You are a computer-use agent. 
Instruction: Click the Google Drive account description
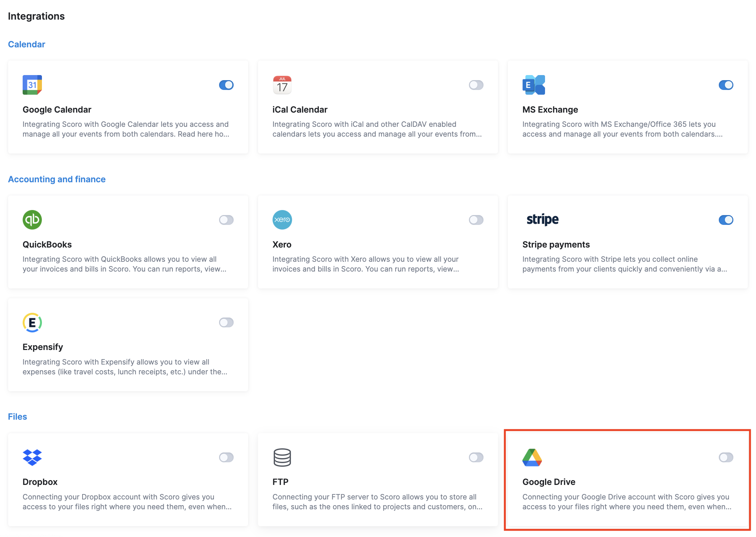pos(627,502)
